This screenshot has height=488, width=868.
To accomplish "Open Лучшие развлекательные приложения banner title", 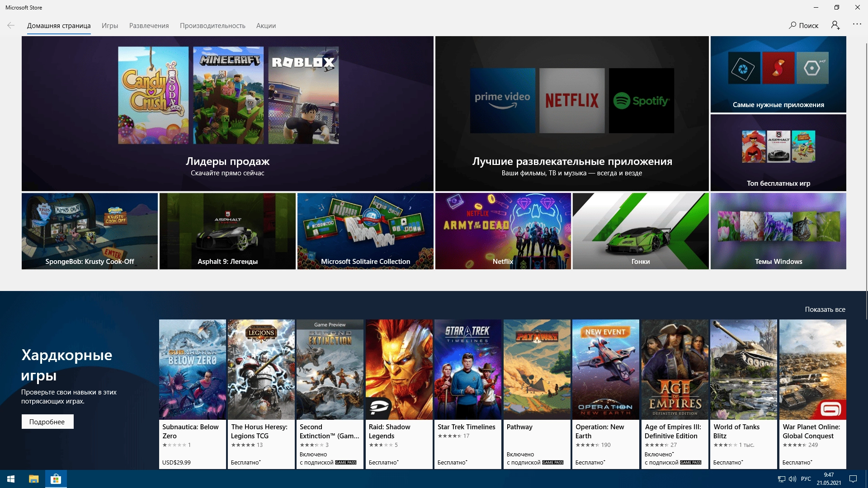I will 572,161.
